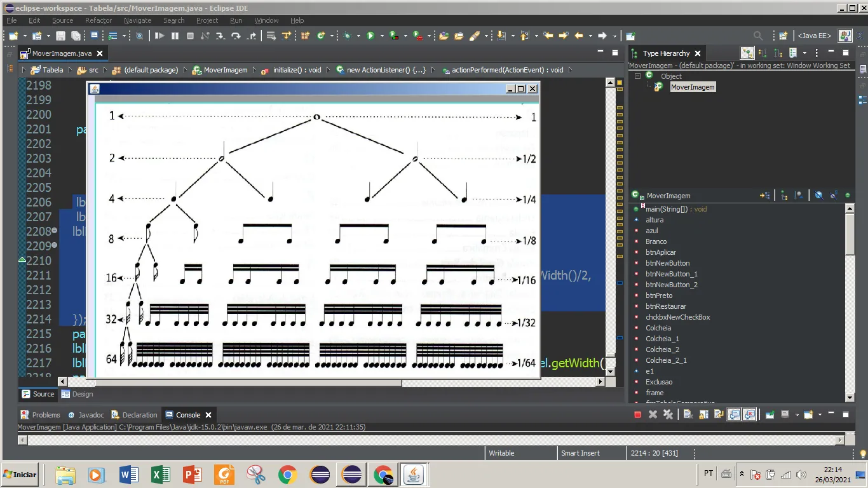Screen dimensions: 868x488
Task: Click the search magnifier icon in toolbar
Action: tap(758, 36)
